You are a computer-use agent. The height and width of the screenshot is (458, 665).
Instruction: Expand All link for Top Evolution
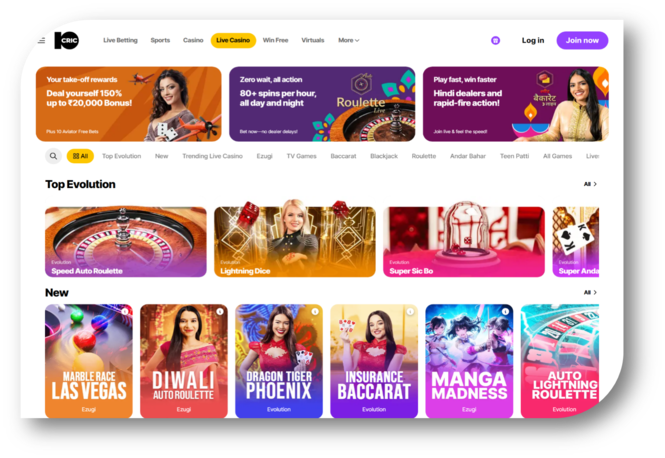[590, 184]
